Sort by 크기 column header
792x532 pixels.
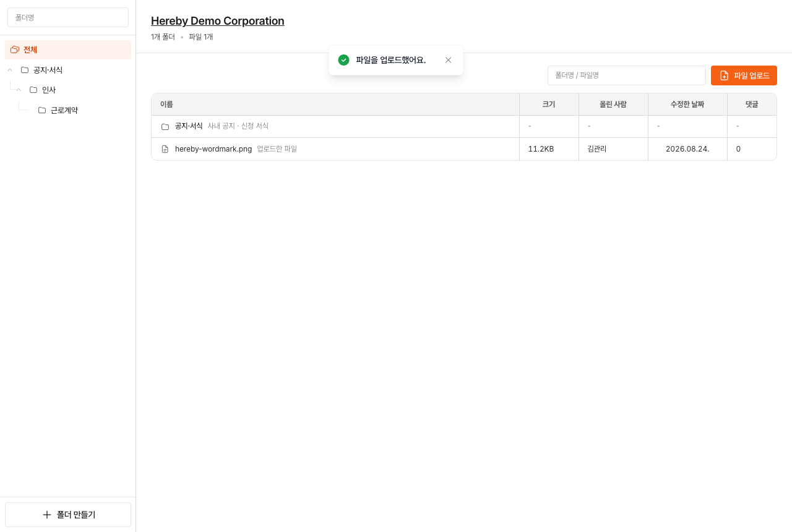coord(549,105)
